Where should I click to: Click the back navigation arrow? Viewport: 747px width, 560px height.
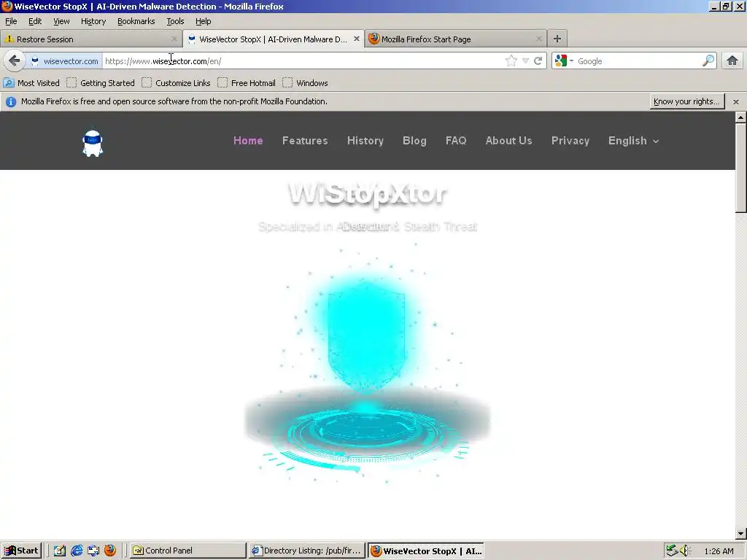15,61
